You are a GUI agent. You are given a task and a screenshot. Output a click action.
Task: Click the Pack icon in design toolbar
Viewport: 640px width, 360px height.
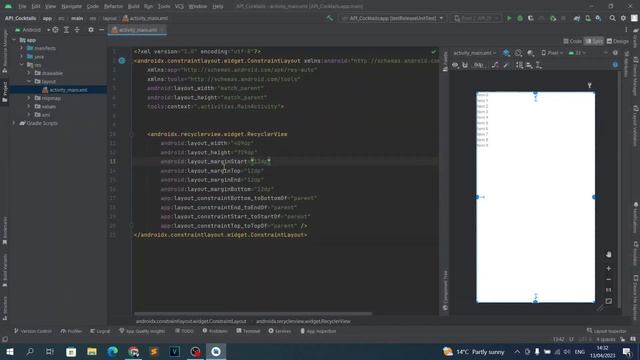coord(519,65)
